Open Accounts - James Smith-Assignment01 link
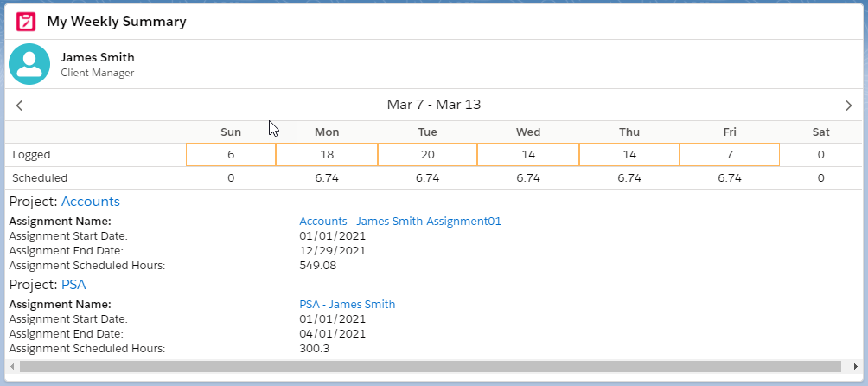The image size is (868, 386). tap(400, 222)
